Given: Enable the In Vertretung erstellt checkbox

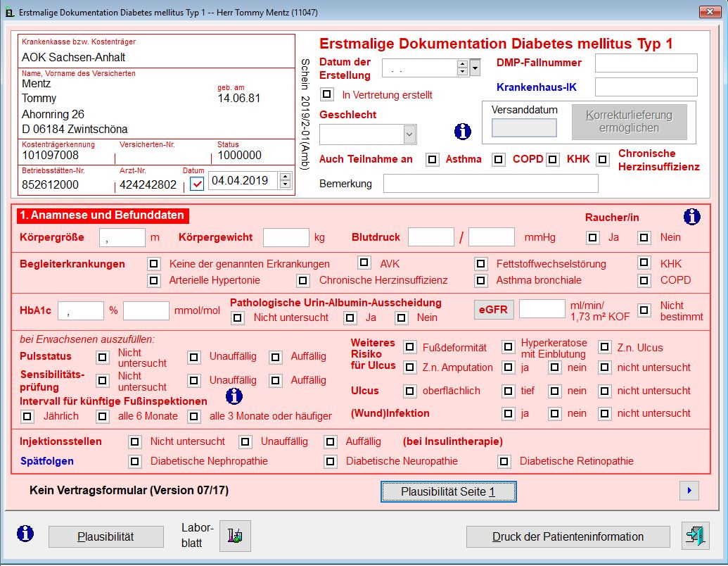Looking at the screenshot, I should pos(327,94).
